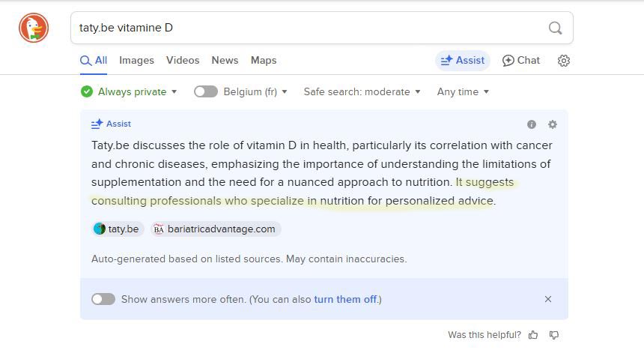Viewport: 644px width, 350px height.
Task: Click the search input field
Action: pos(307,28)
